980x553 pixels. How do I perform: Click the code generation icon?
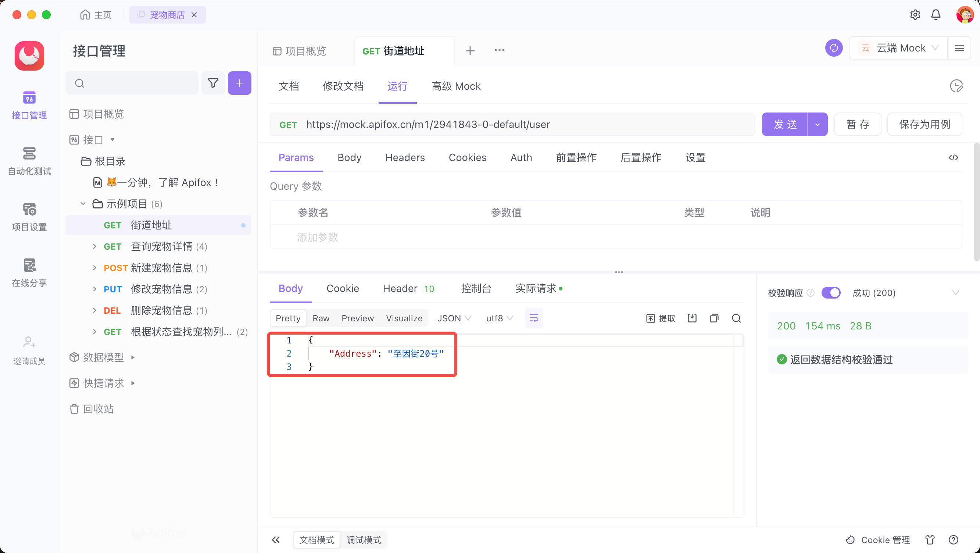click(953, 158)
